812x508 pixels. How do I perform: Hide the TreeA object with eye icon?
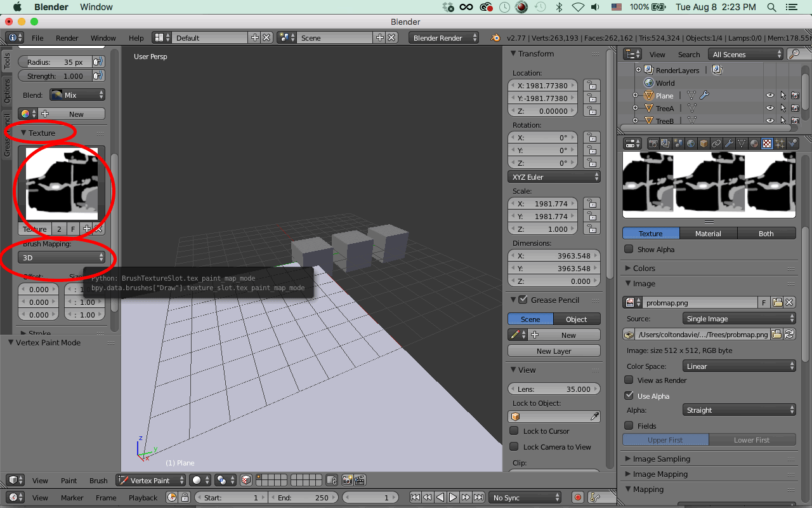point(770,108)
